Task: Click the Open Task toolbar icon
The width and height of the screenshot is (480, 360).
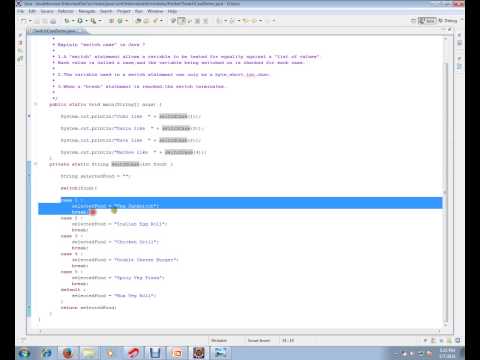Action: (146, 21)
